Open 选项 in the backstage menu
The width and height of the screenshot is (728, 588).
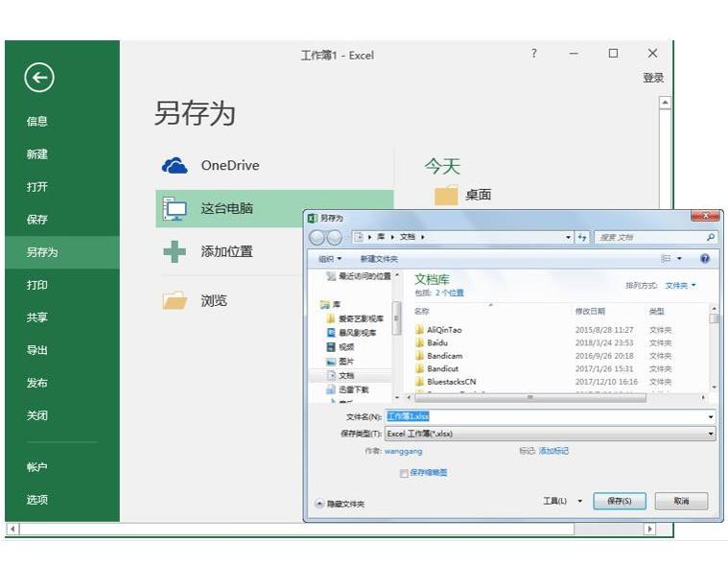tap(37, 500)
